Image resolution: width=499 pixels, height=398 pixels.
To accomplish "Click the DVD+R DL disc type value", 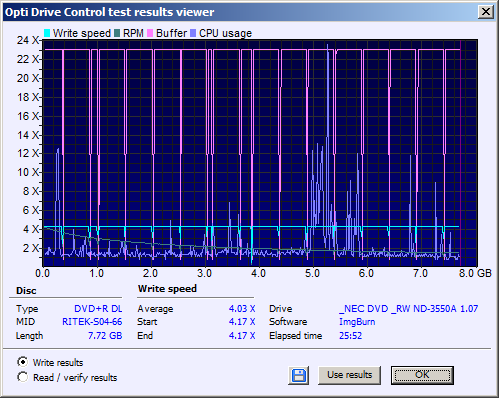I will tap(98, 309).
